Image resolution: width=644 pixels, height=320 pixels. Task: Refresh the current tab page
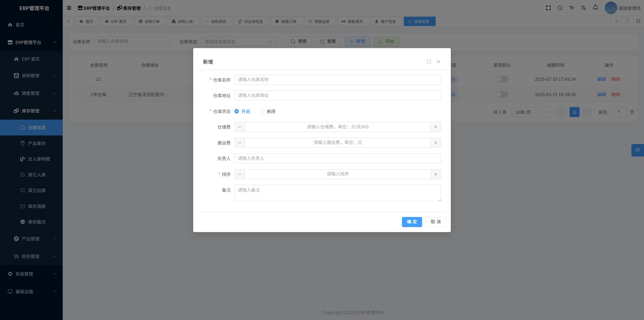click(x=627, y=21)
